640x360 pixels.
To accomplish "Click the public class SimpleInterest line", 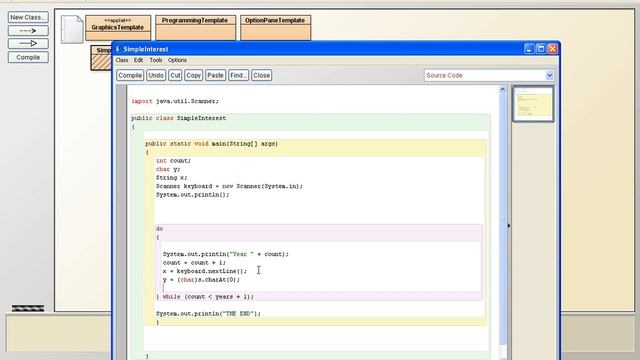I will point(178,118).
